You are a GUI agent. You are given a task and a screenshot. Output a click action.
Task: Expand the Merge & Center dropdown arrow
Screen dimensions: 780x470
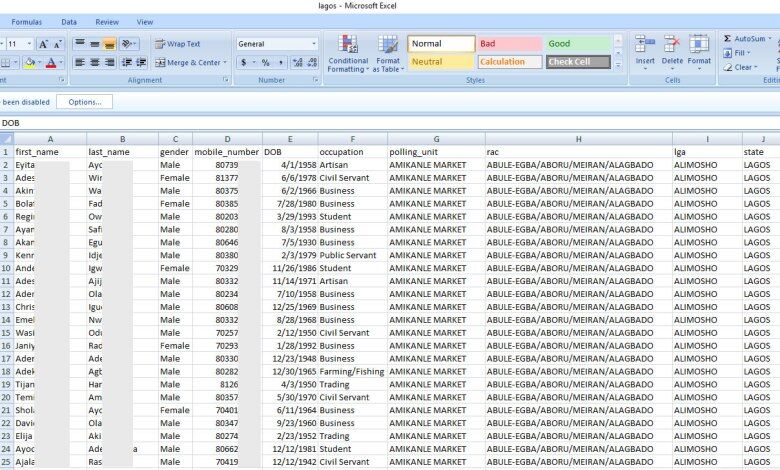[226, 62]
